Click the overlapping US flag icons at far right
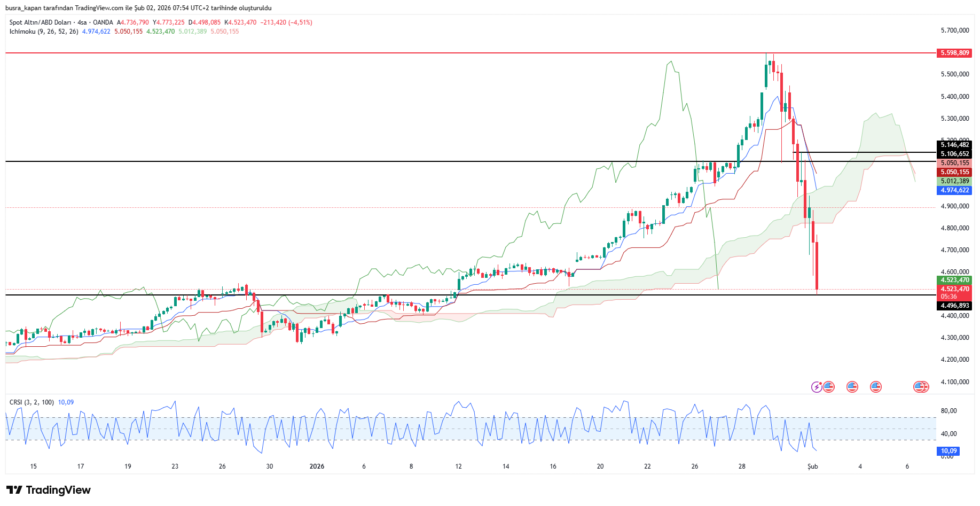This screenshot has height=506, width=980. tap(921, 386)
